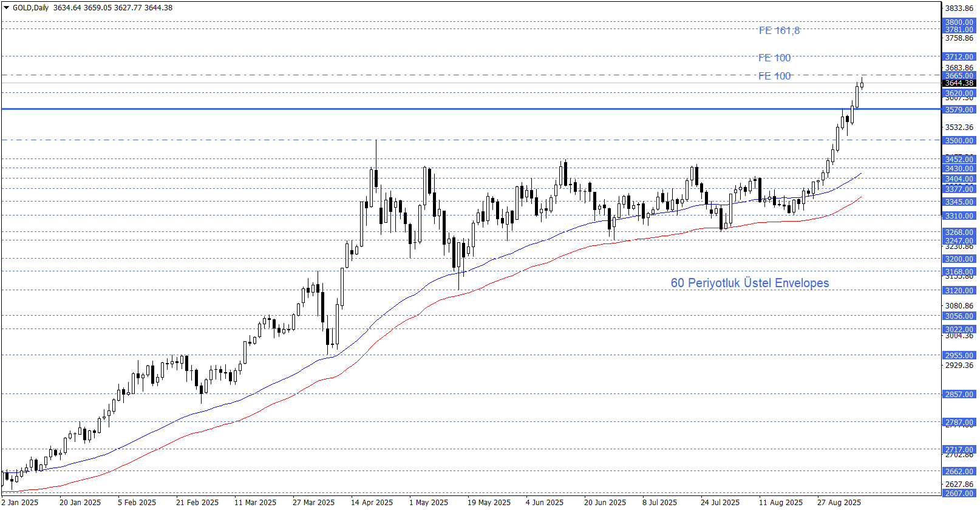Click the 3022.00 price level tag

click(x=959, y=330)
